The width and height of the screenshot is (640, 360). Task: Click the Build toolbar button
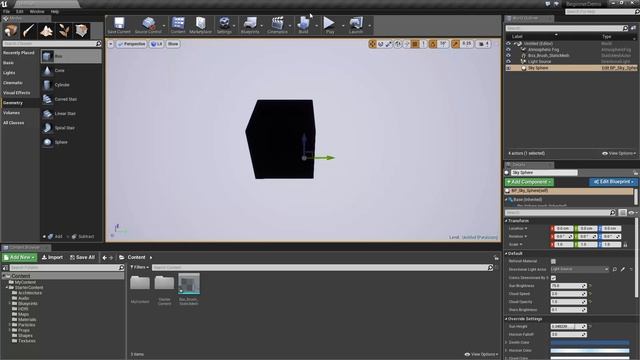coord(303,25)
